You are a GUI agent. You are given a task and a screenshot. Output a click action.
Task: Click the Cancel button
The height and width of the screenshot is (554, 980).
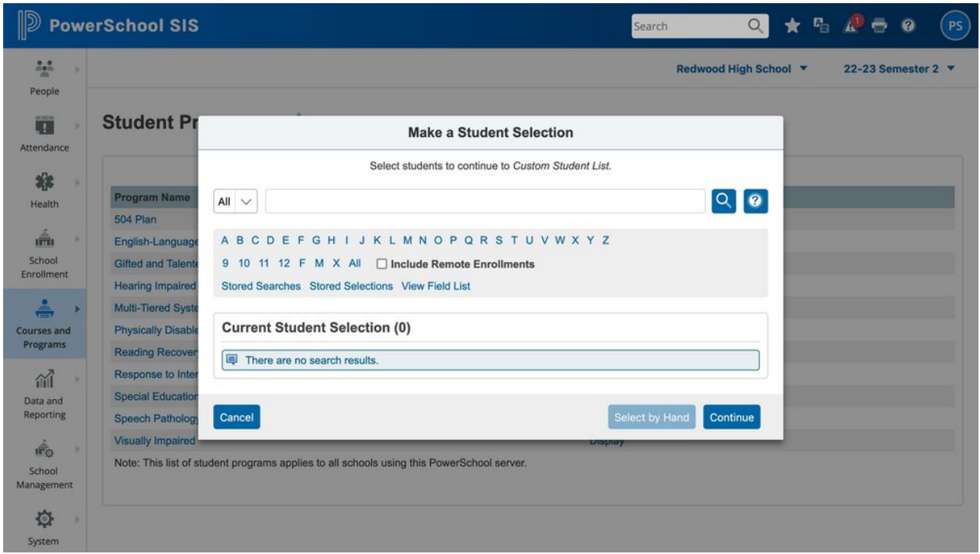(x=236, y=417)
